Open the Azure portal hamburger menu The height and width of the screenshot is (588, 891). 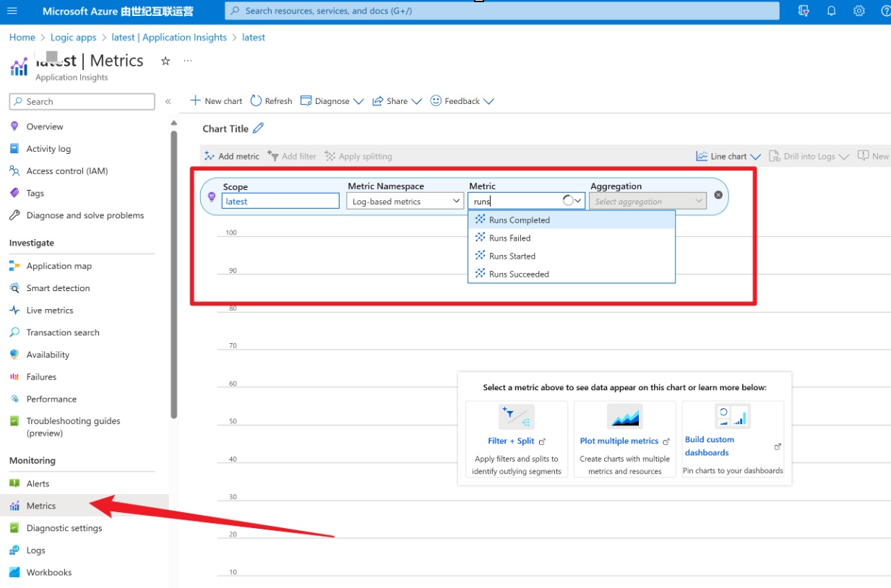(12, 11)
